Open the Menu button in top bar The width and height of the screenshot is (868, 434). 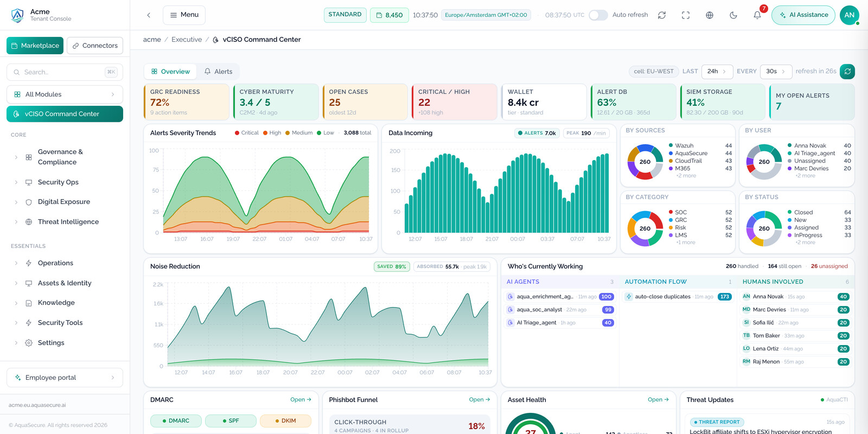(184, 15)
